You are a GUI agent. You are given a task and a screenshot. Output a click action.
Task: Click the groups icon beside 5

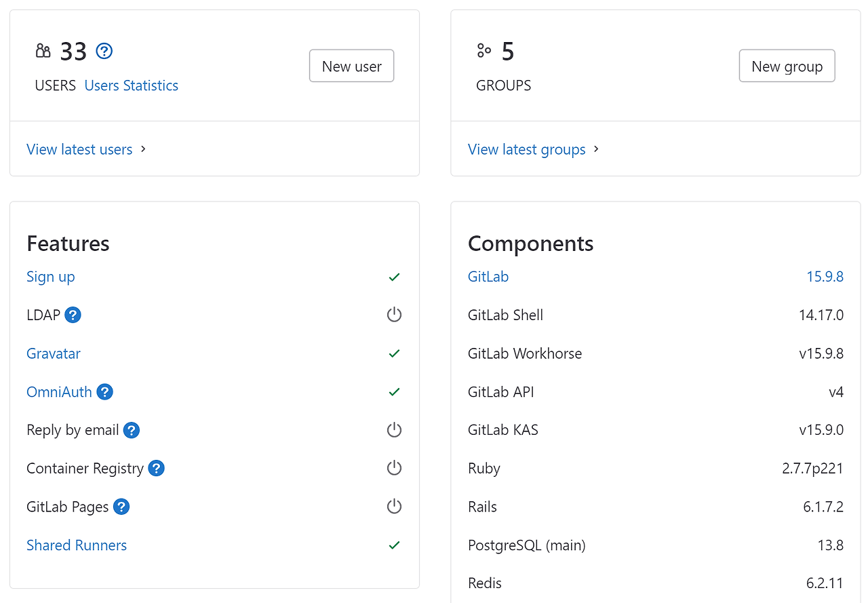(x=484, y=51)
